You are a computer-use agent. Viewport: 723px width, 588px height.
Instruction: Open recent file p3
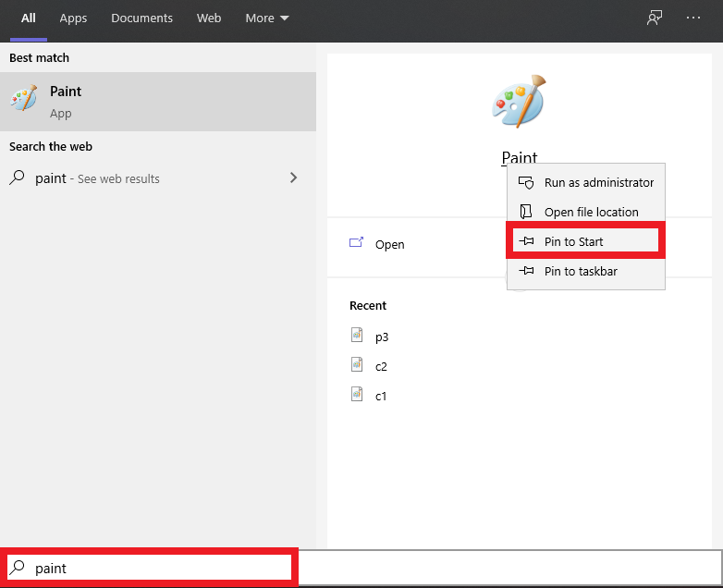pyautogui.click(x=382, y=337)
